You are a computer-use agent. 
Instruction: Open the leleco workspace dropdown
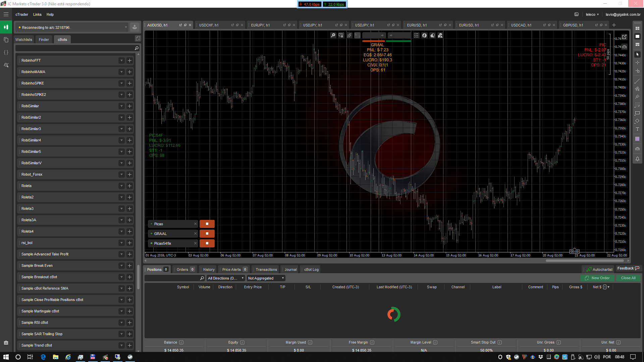coord(592,14)
